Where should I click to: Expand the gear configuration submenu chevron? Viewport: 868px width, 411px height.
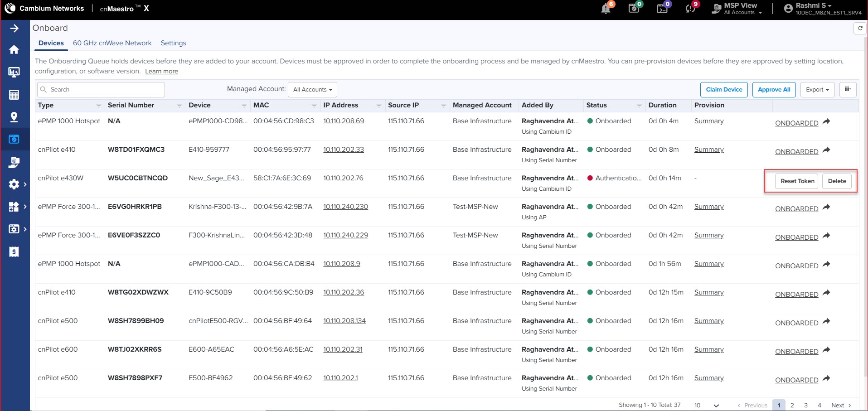(25, 184)
